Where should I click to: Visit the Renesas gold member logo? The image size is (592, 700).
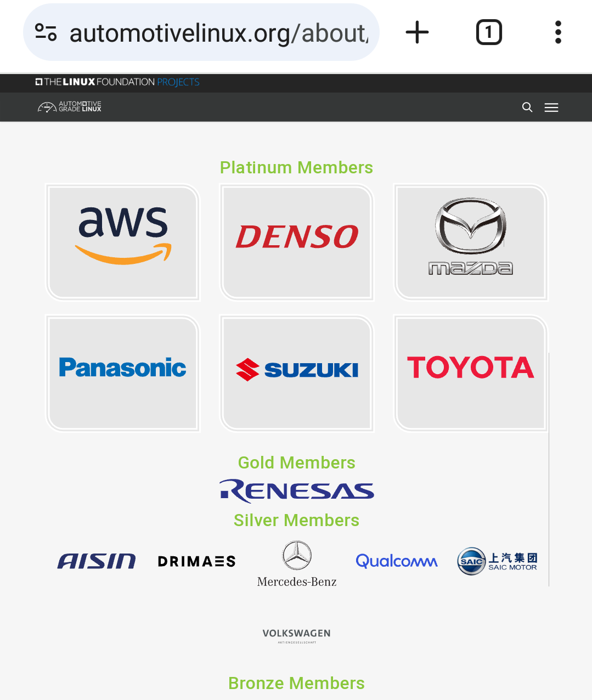[297, 491]
